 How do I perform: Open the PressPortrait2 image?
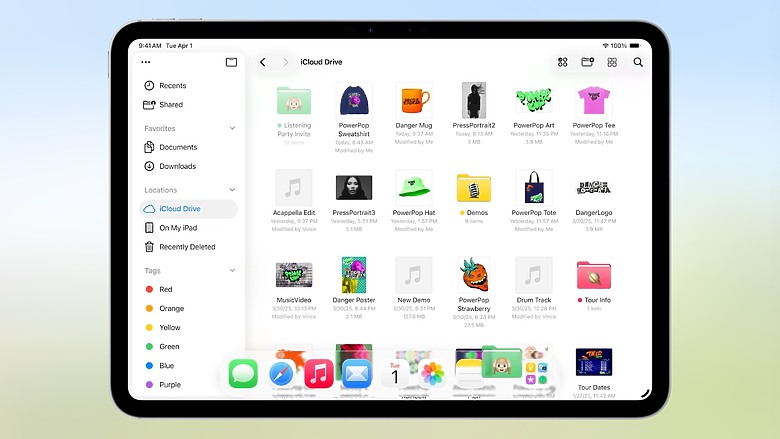pos(474,100)
